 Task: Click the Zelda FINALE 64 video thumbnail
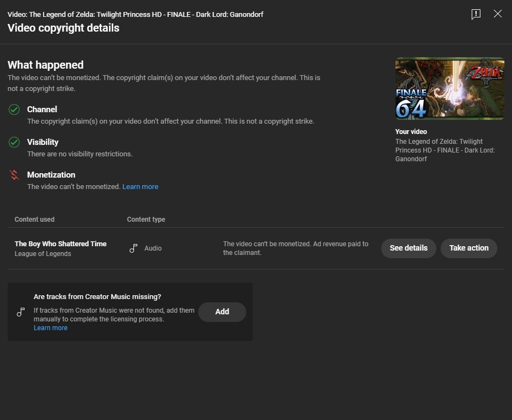coord(449,88)
